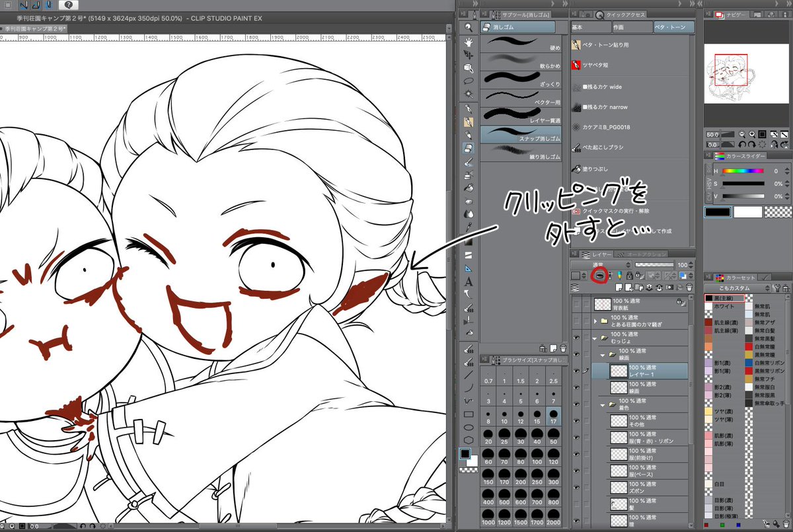Screen dimensions: 793x532
Task: Select brush size 30
Action: [521, 436]
